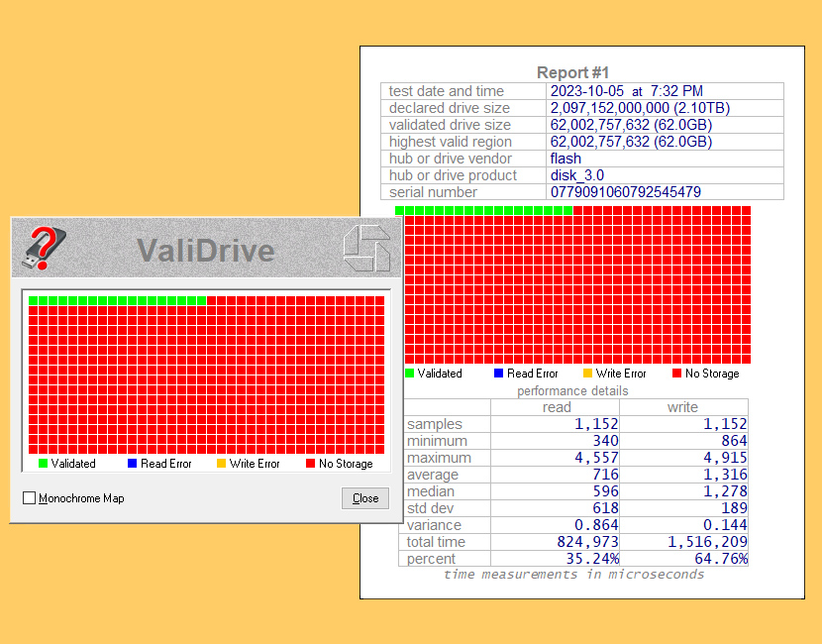Viewport: 822px width, 644px height.
Task: Select the Report #1 heading
Action: (x=572, y=72)
